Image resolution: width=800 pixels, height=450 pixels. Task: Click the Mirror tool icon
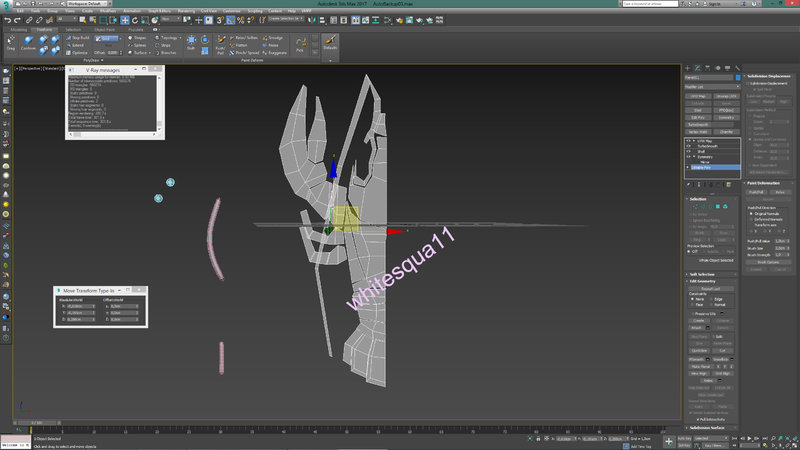coord(312,20)
